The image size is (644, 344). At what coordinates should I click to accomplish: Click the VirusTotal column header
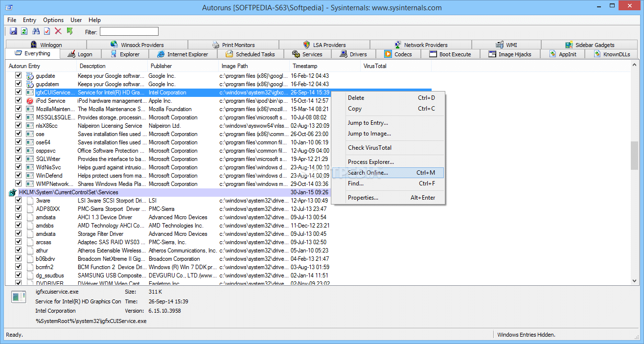(x=396, y=66)
